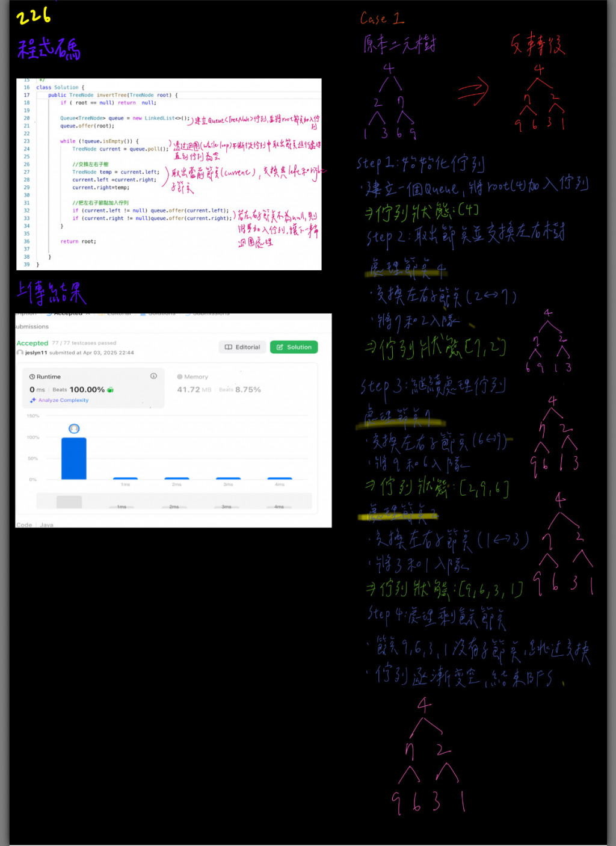616x846 pixels.
Task: Click the grey range handle below the chart
Action: coord(69,501)
